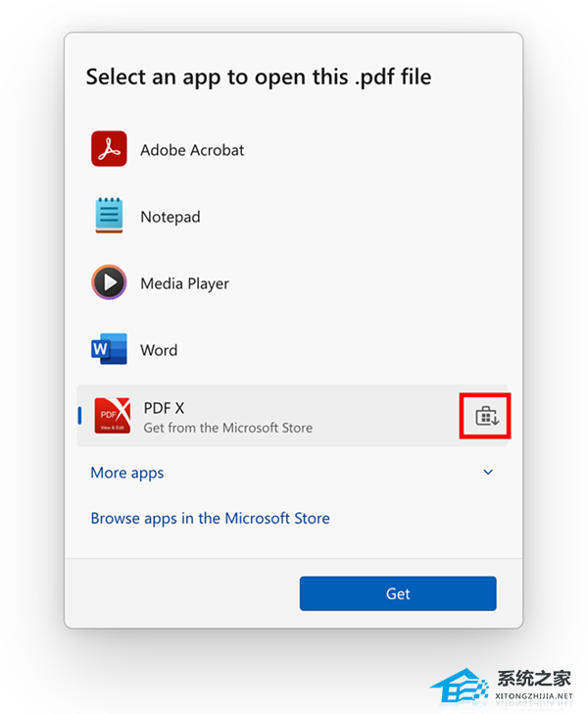Click the Notepad app icon

point(109,216)
